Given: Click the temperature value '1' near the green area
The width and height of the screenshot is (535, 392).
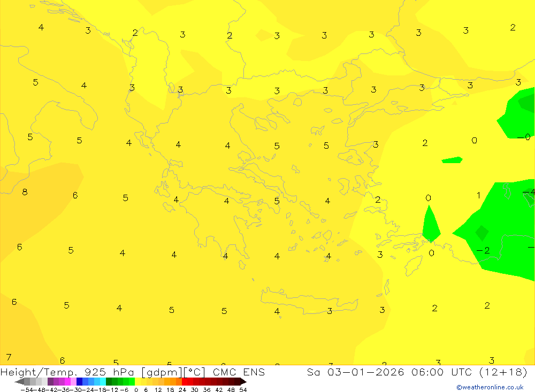Looking at the screenshot, I should tap(478, 195).
